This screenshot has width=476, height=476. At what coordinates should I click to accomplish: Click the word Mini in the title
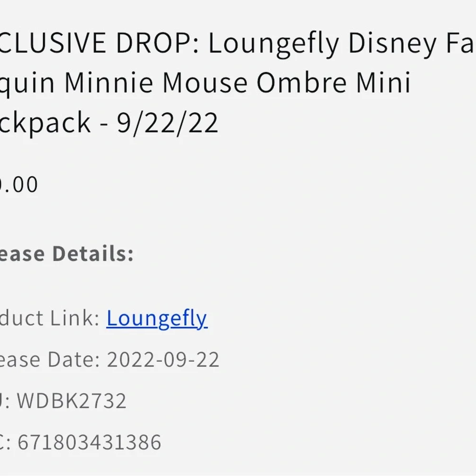tap(386, 83)
